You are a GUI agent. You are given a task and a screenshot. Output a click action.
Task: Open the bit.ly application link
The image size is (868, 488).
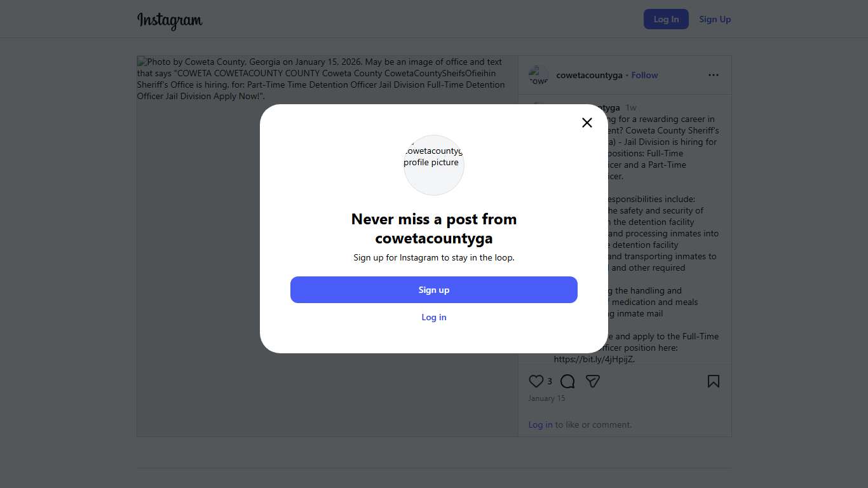[593, 359]
